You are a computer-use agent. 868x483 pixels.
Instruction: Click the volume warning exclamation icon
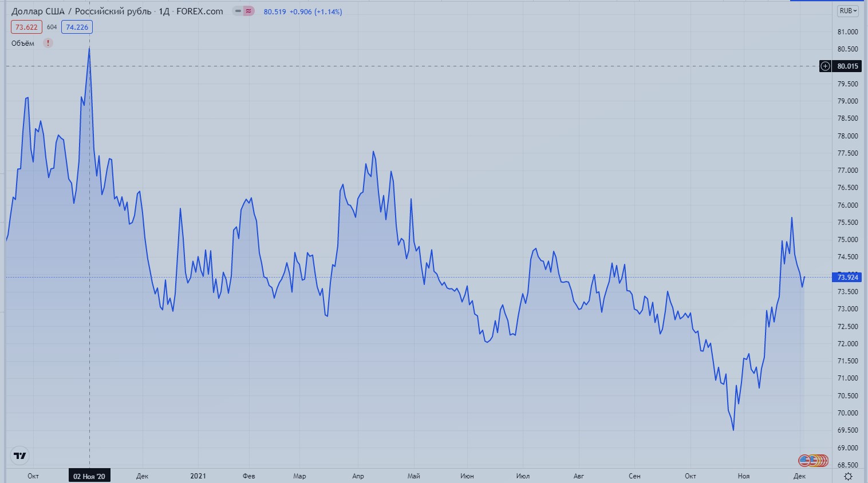point(48,43)
